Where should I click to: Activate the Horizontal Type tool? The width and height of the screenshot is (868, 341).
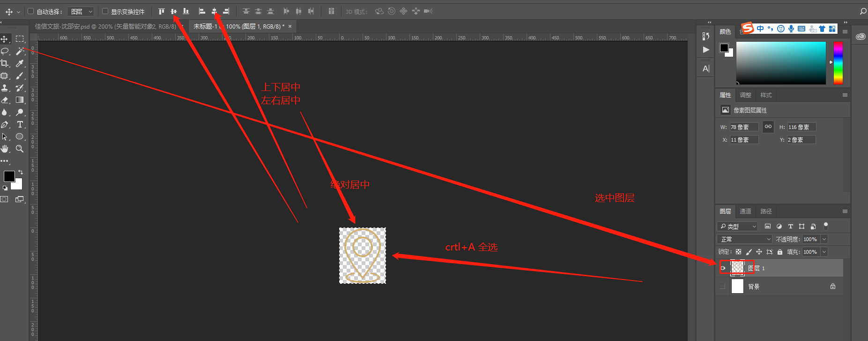click(20, 124)
